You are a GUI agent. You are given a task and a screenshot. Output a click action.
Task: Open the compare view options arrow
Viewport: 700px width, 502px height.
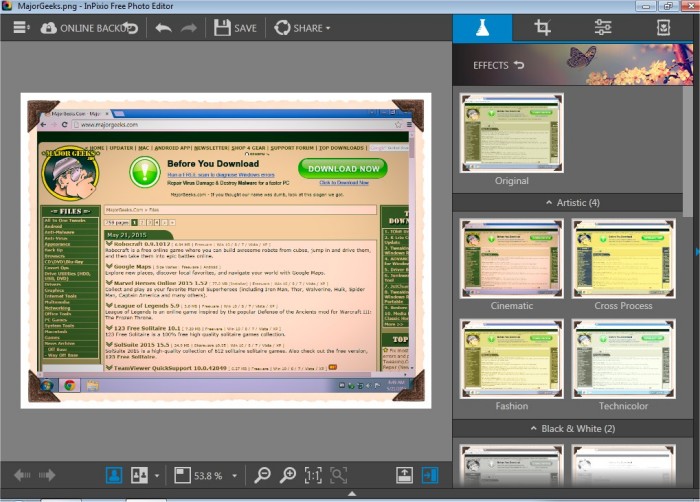pyautogui.click(x=157, y=476)
